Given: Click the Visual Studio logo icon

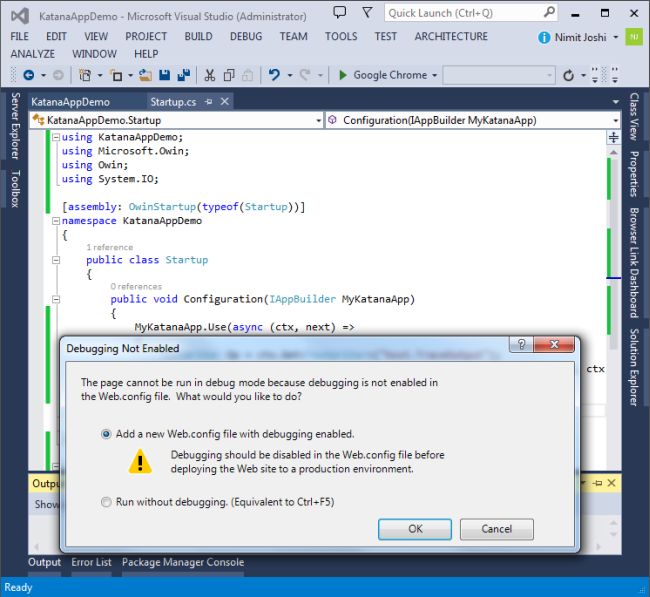Looking at the screenshot, I should pos(20,16).
